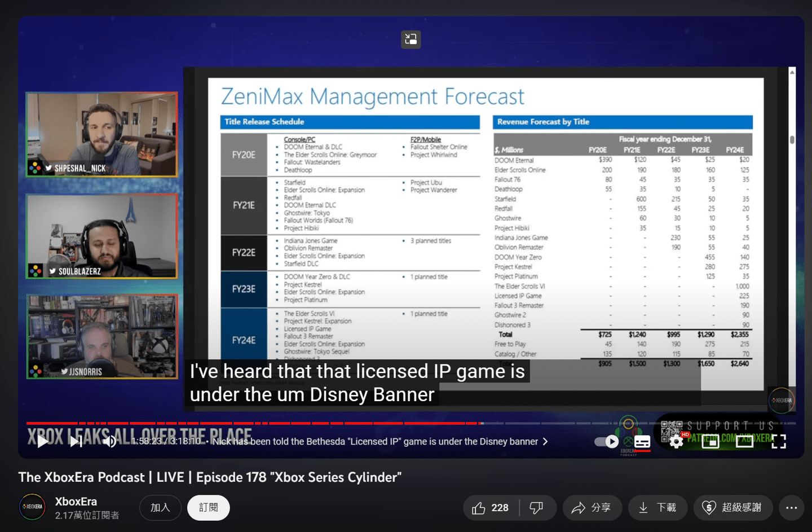
Task: Download the video via 下載
Action: [x=657, y=508]
